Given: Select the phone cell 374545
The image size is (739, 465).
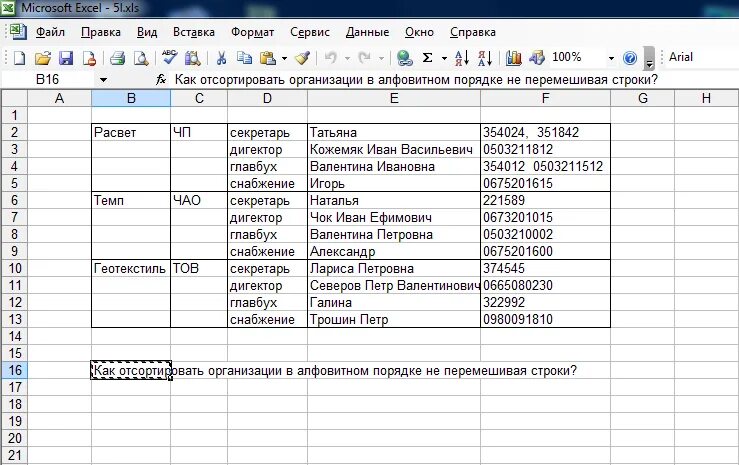Looking at the screenshot, I should [545, 268].
